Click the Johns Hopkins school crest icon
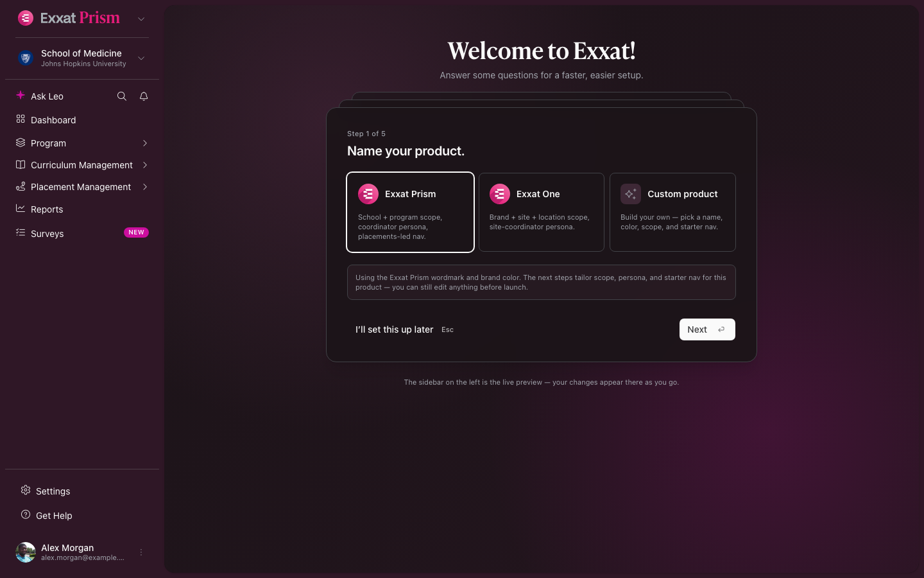The width and height of the screenshot is (924, 578). 26,58
